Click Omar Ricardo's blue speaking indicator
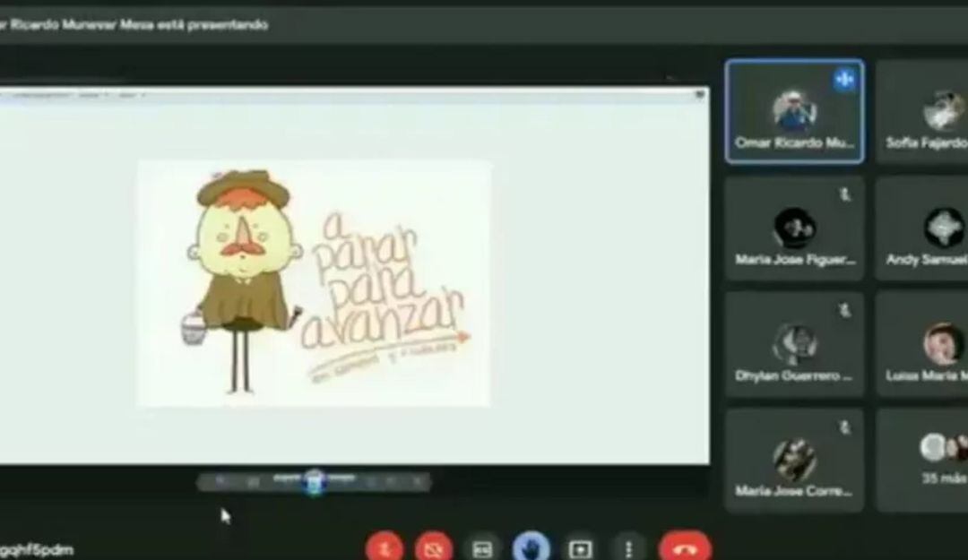Screen dimensions: 968x560 [x=843, y=79]
